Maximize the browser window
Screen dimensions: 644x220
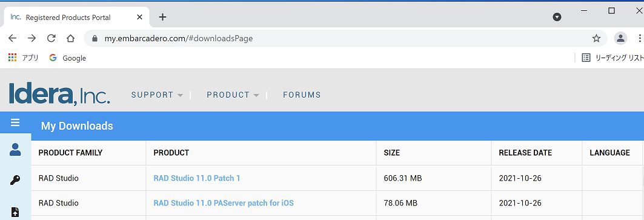[x=611, y=11]
